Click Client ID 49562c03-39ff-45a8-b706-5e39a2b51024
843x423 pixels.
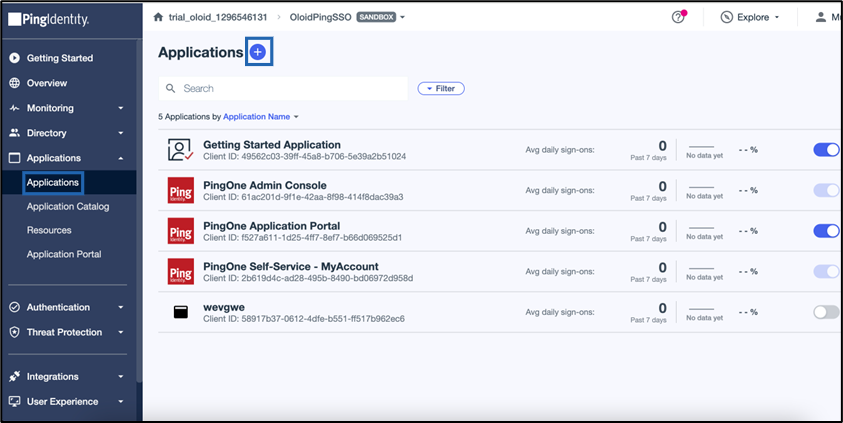click(304, 156)
